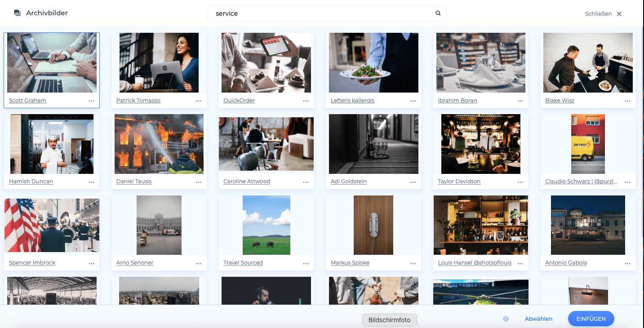This screenshot has width=644, height=328.
Task: Select the yellow Die Post van photo
Action: tap(588, 144)
